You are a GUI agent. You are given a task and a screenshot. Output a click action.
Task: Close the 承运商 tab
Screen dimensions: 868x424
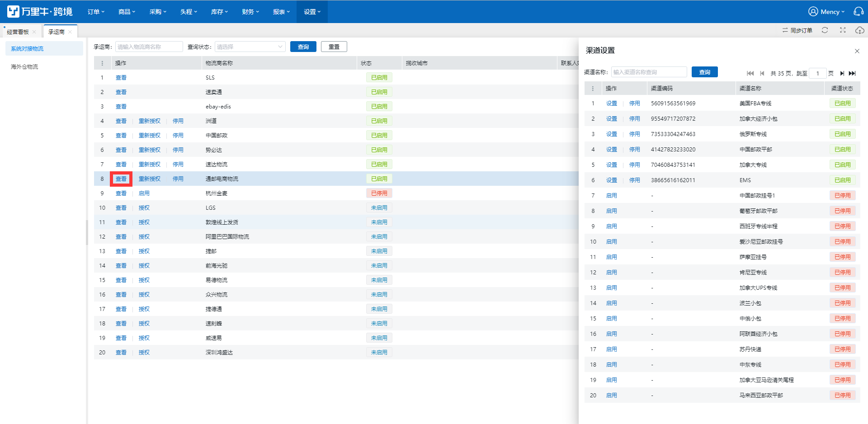[x=70, y=32]
